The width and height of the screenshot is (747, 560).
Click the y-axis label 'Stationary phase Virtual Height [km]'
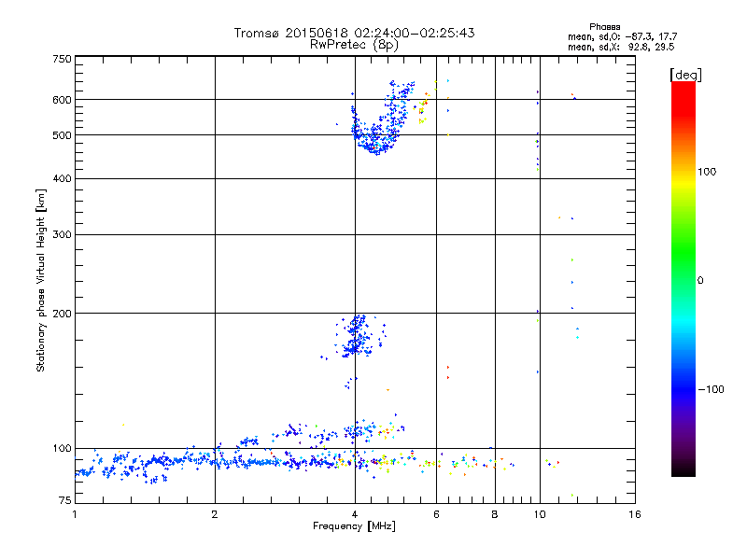point(40,280)
